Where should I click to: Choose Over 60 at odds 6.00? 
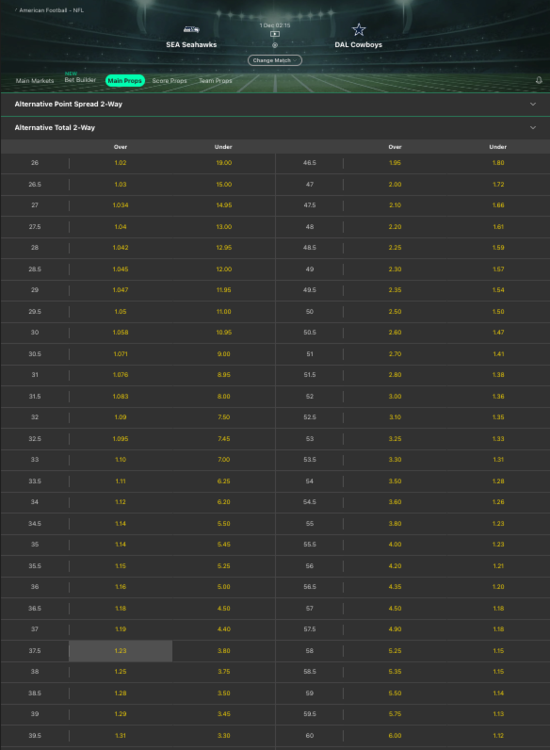click(x=395, y=736)
